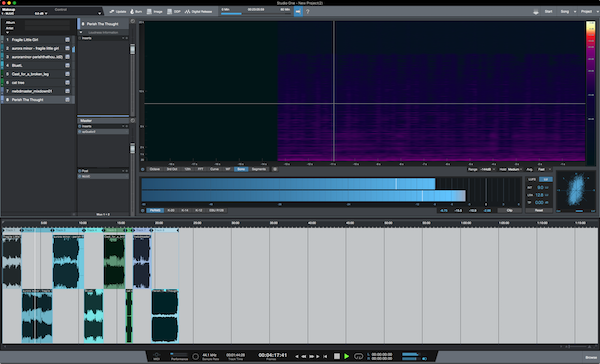Click the Burn disc icon
This screenshot has width=600, height=364.
point(136,11)
